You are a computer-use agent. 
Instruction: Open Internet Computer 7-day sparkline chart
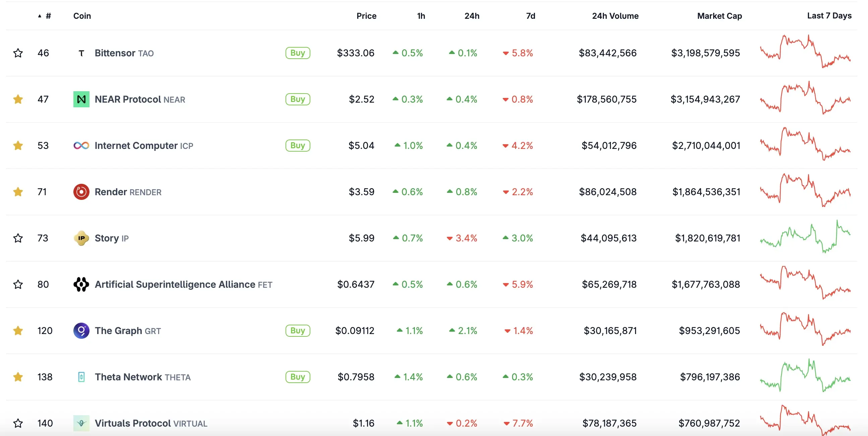(x=805, y=144)
